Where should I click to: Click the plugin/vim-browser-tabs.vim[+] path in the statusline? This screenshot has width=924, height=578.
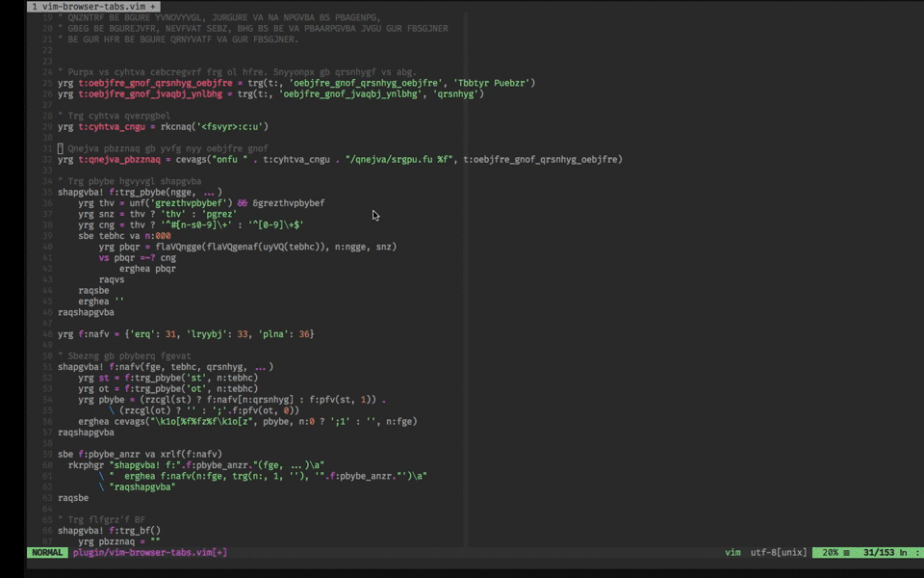click(150, 553)
